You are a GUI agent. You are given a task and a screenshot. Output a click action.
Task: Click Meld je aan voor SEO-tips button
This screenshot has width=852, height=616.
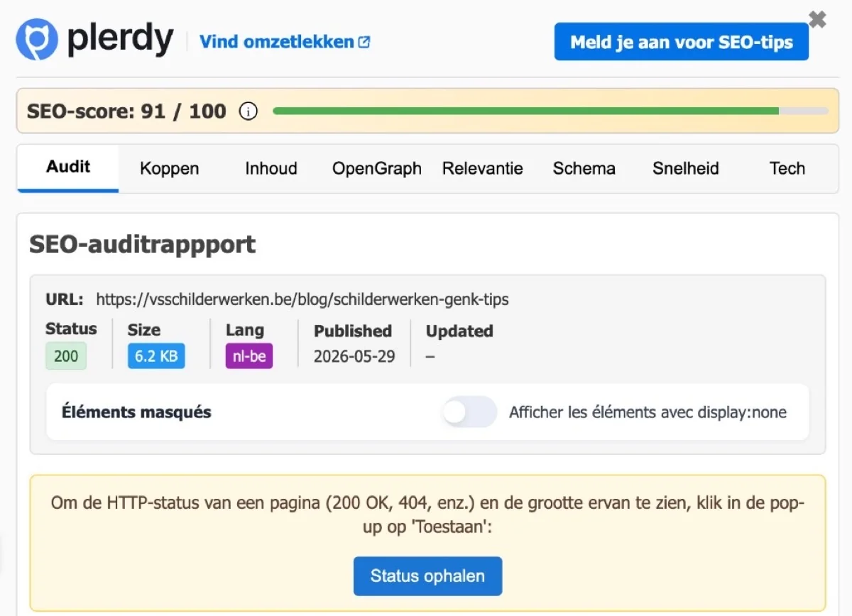tap(681, 42)
